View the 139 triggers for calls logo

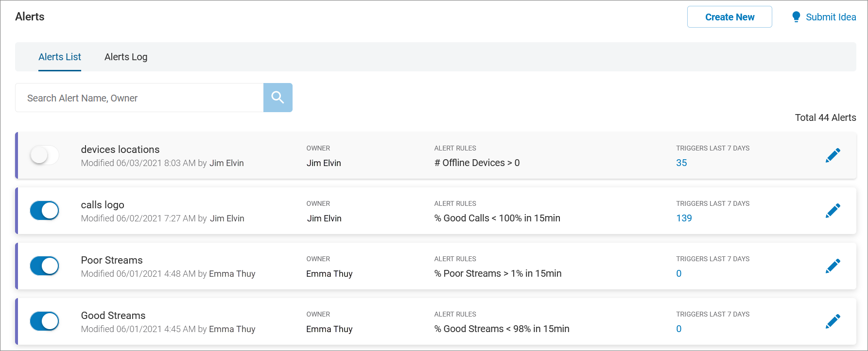(684, 218)
